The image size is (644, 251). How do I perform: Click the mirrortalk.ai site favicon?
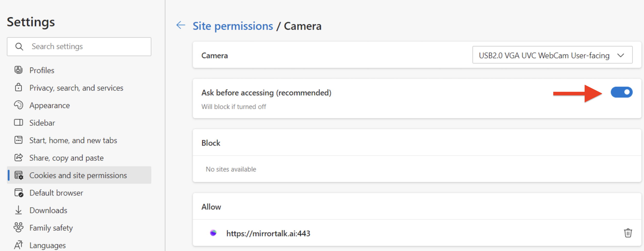tap(213, 233)
